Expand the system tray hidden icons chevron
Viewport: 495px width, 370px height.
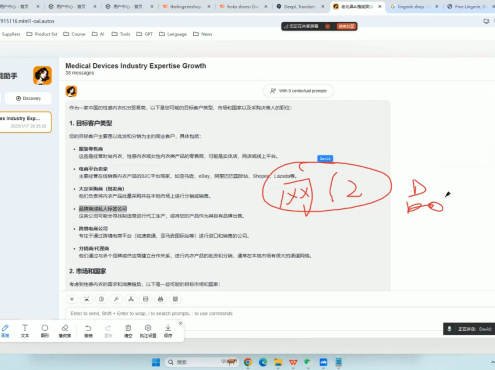492,362
